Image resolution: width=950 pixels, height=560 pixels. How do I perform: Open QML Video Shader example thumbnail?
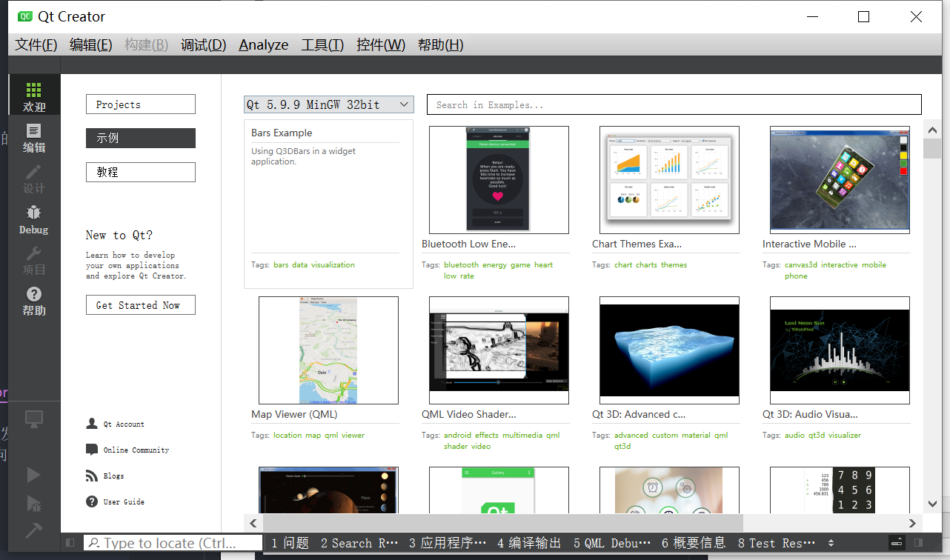pos(499,350)
